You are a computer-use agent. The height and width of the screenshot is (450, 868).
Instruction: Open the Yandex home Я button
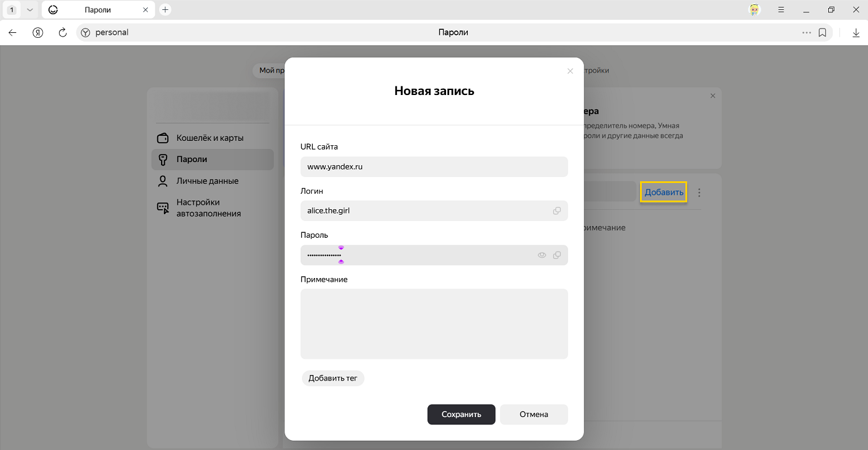coord(38,32)
